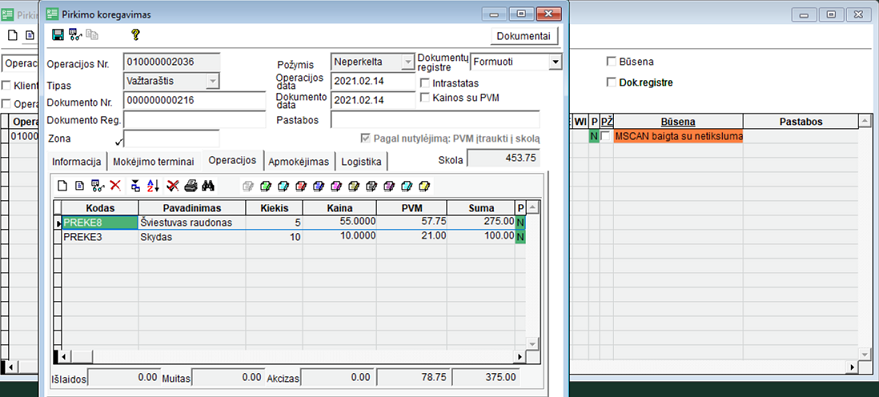Click the view-with-glasses icon beside the save icon
The width and height of the screenshot is (879, 397).
[75, 35]
